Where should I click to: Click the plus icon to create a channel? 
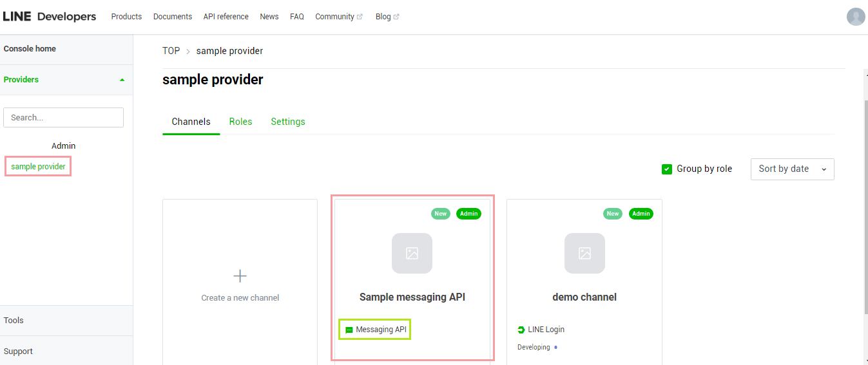tap(240, 276)
